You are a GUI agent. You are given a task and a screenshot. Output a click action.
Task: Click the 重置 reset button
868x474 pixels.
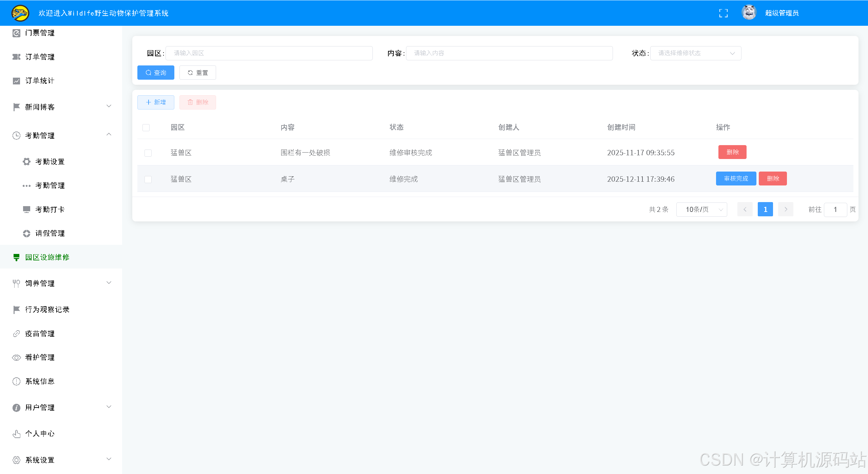[198, 73]
